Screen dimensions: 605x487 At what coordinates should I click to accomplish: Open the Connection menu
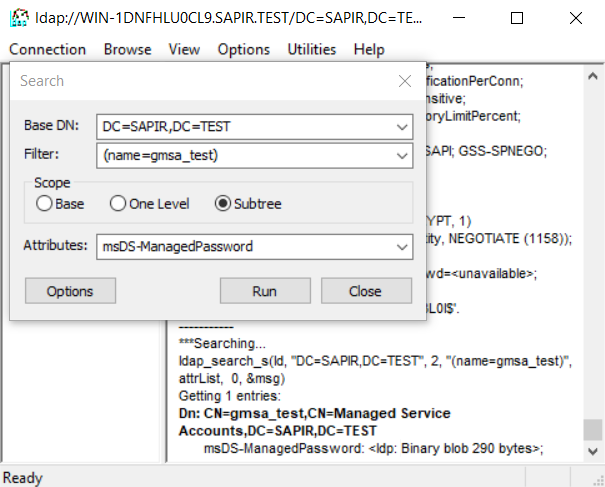[47, 49]
